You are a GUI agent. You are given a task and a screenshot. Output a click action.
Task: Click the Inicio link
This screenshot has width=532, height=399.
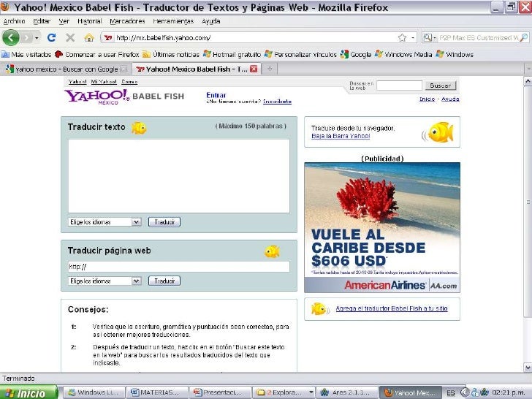(427, 99)
